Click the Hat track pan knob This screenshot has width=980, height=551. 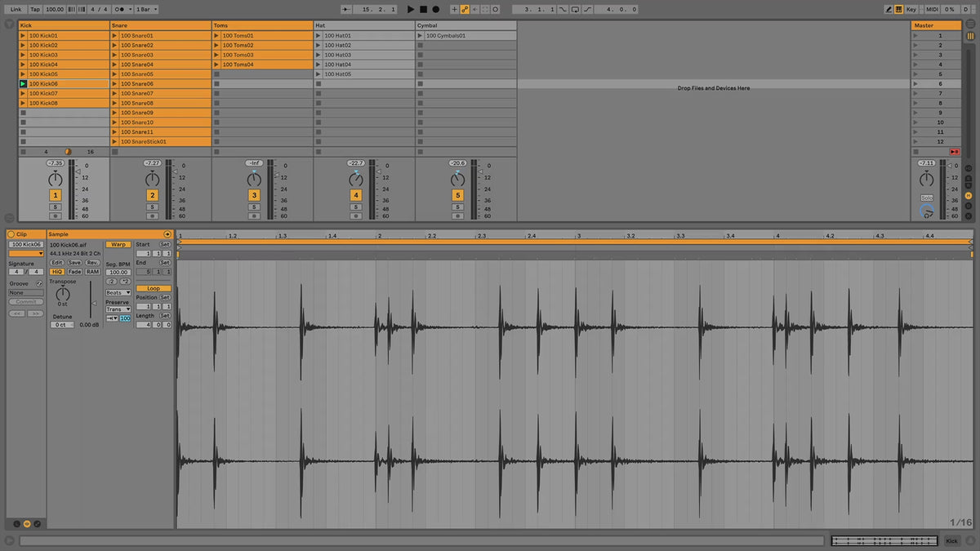coord(356,179)
